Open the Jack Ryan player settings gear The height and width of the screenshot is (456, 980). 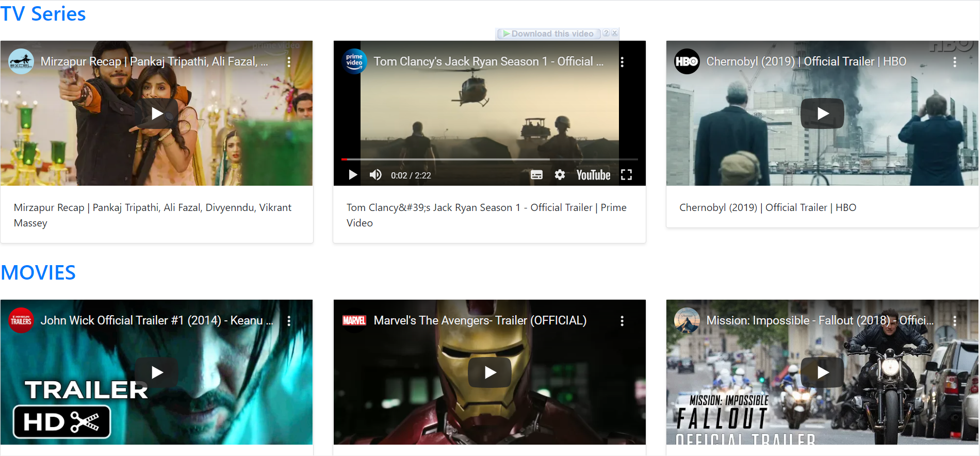click(560, 175)
